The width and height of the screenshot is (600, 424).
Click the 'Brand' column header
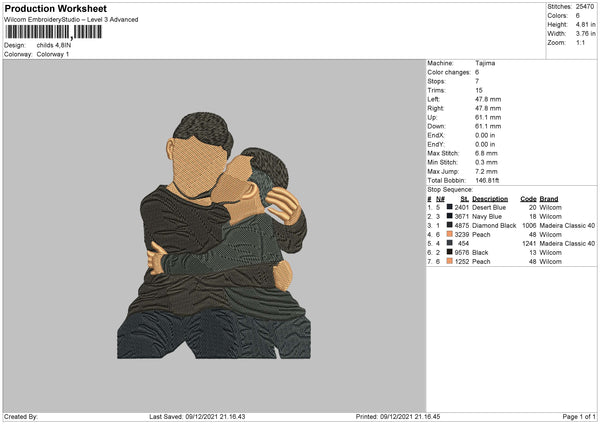pyautogui.click(x=549, y=199)
